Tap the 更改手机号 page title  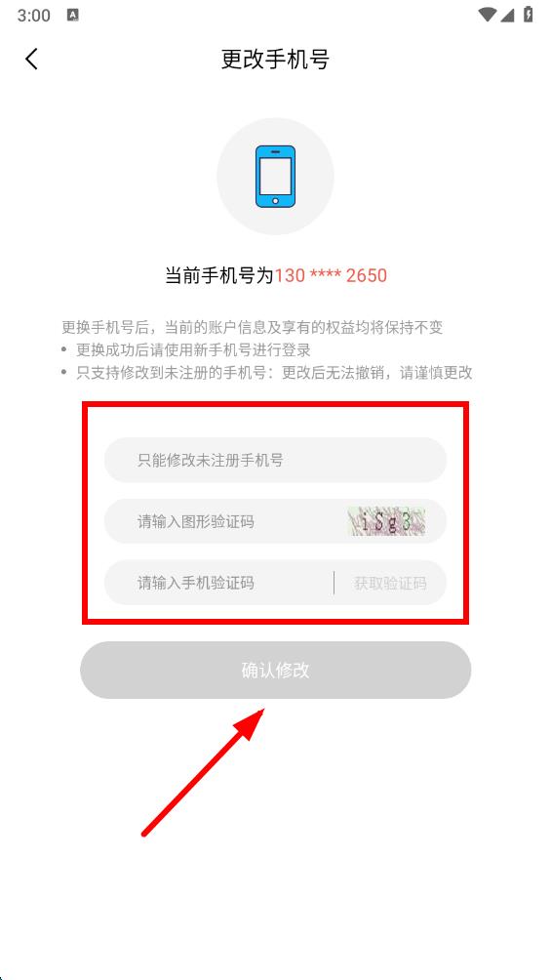[x=275, y=60]
